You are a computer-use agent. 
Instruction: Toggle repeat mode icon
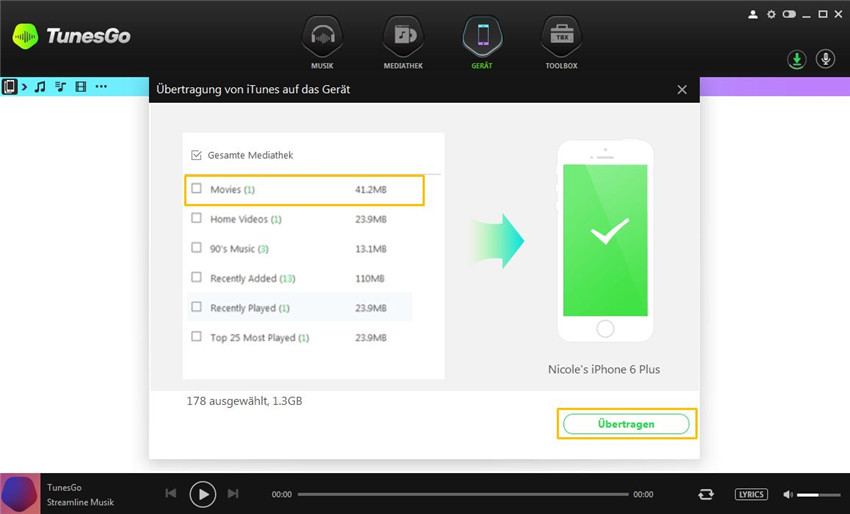tap(706, 494)
